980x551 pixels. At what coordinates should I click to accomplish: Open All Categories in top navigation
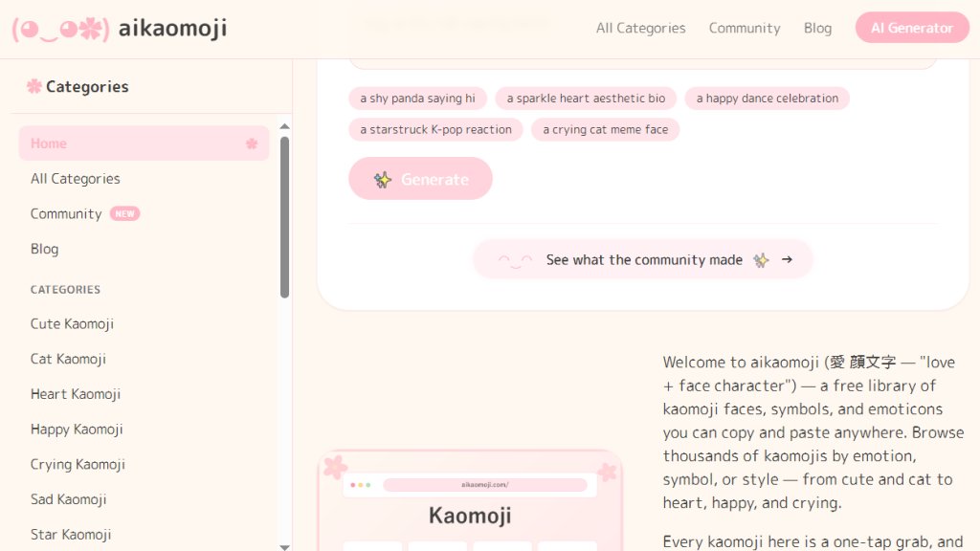[x=640, y=28]
